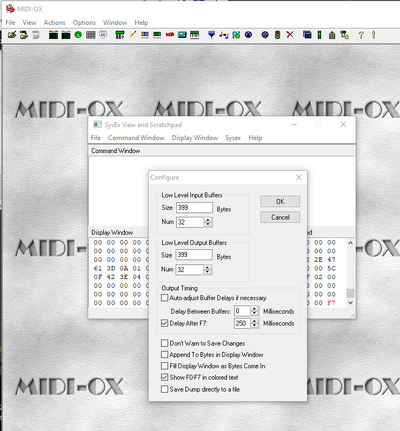Click the dark blue round icon after routing icon

point(248,35)
